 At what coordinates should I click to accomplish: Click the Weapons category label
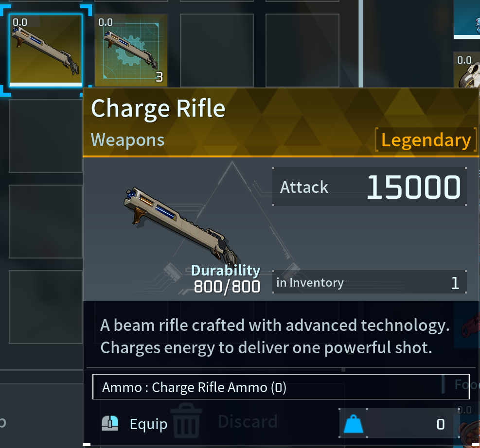click(127, 140)
